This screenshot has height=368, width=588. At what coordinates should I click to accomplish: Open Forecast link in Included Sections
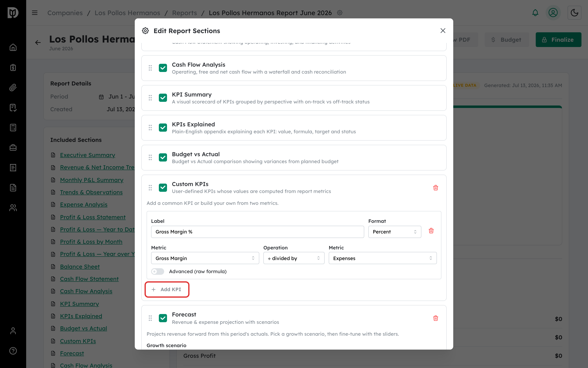72,353
